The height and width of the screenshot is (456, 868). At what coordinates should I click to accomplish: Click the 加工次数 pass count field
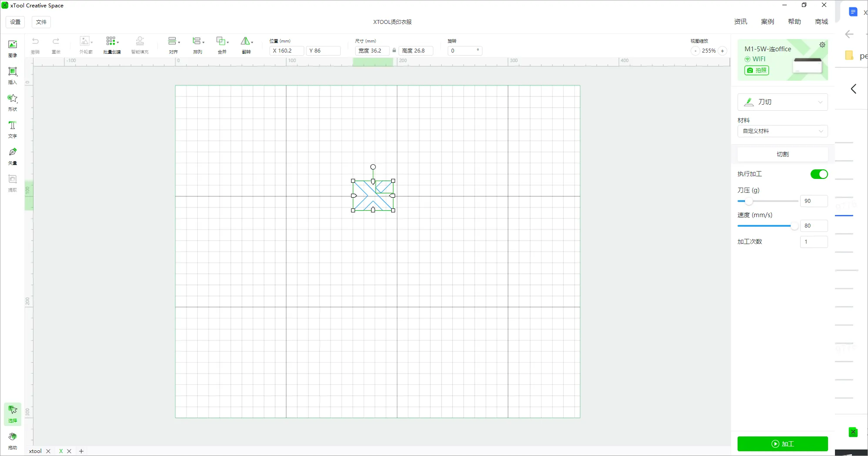(813, 242)
